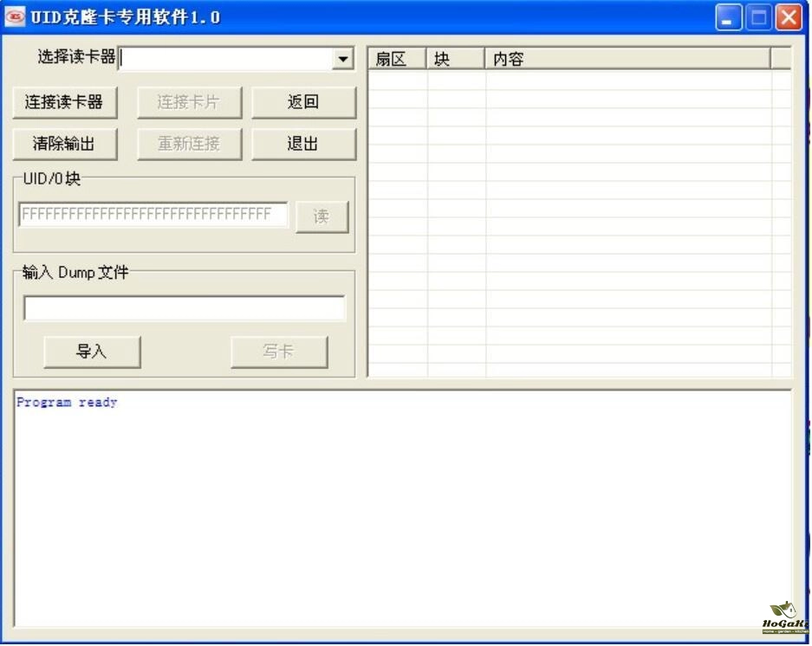812x646 pixels.
Task: Click the 重新连接 button
Action: click(189, 144)
